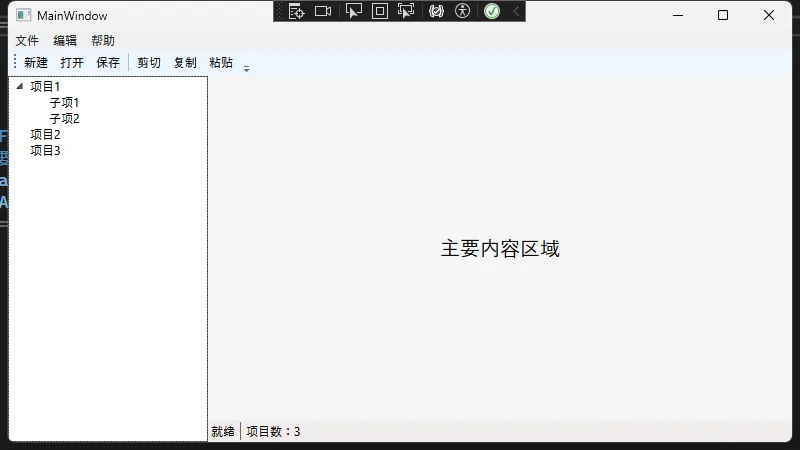The width and height of the screenshot is (800, 450).
Task: Click the Hot Reload braces icon
Action: pos(436,11)
